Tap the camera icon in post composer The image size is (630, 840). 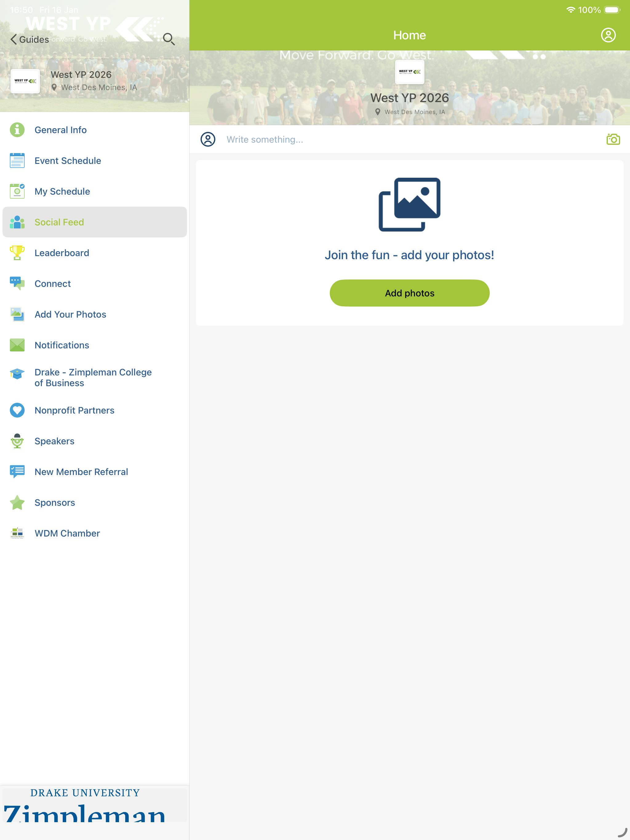613,139
